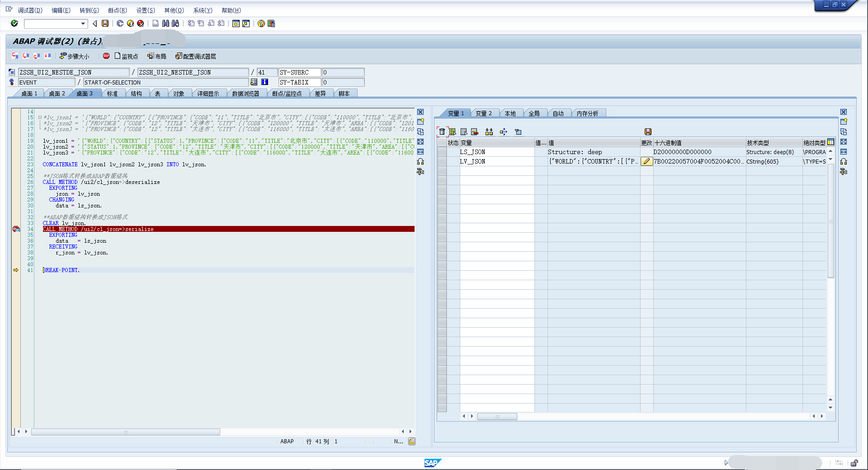
Task: Click the Create new session icon
Action: (x=236, y=23)
